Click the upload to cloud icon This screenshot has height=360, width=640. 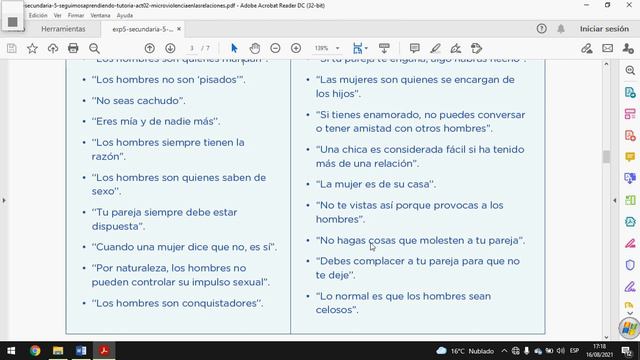tap(53, 49)
